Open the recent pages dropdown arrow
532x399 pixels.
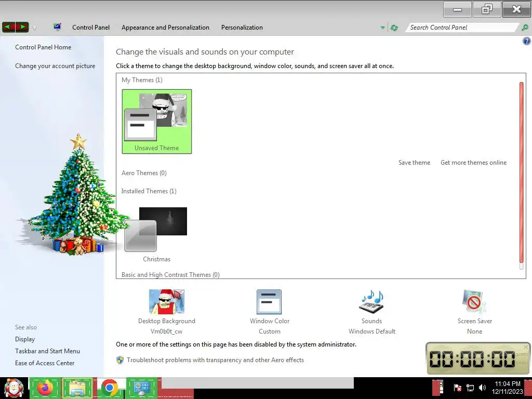(34, 28)
